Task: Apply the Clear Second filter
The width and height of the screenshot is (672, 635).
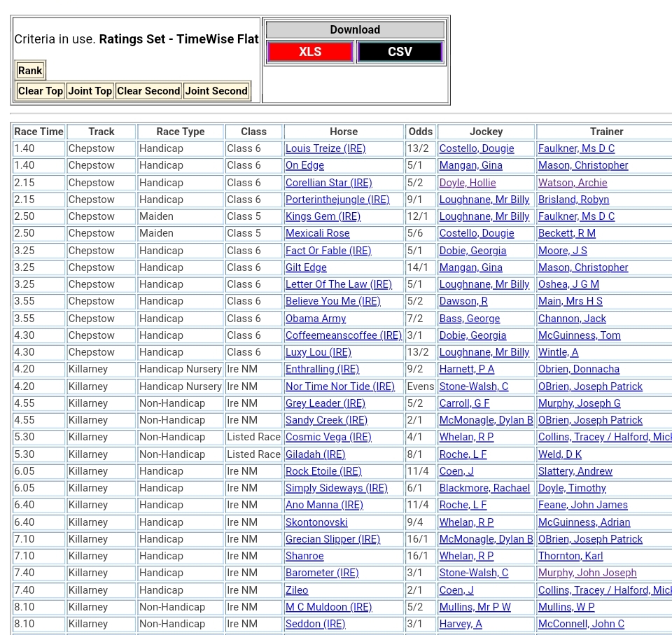Action: 148,91
